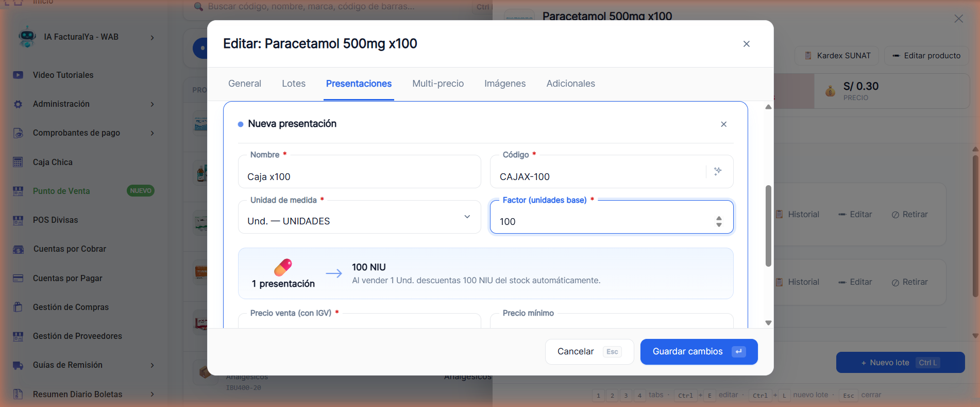Click the dialog vertical scrollbar thumb
The width and height of the screenshot is (980, 407).
[x=768, y=226]
